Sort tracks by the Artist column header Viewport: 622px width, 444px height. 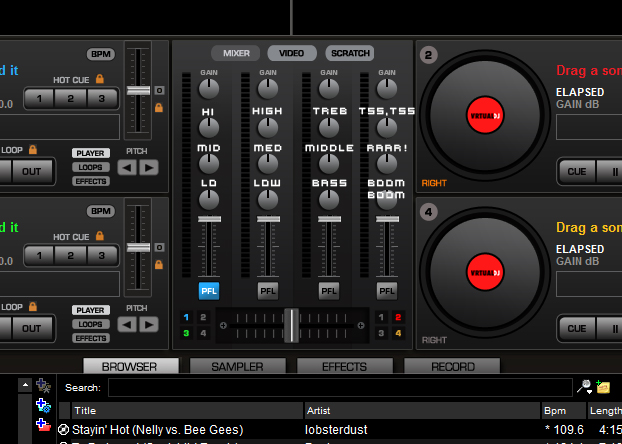click(x=423, y=411)
